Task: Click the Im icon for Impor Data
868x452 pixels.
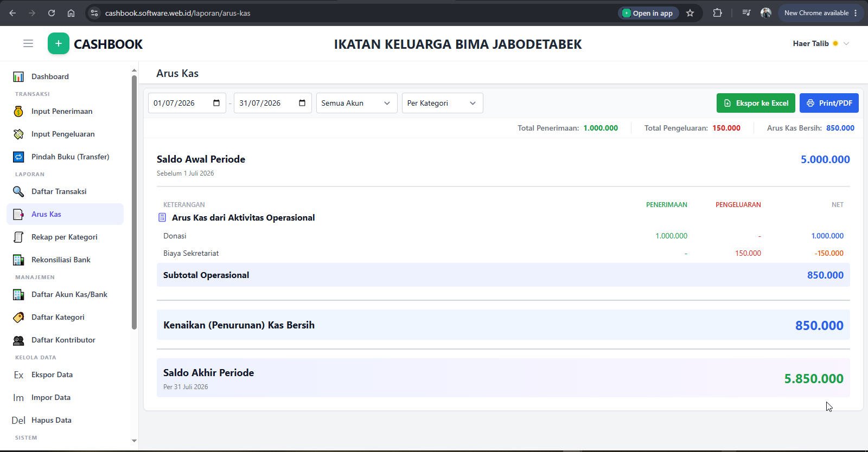Action: point(18,397)
